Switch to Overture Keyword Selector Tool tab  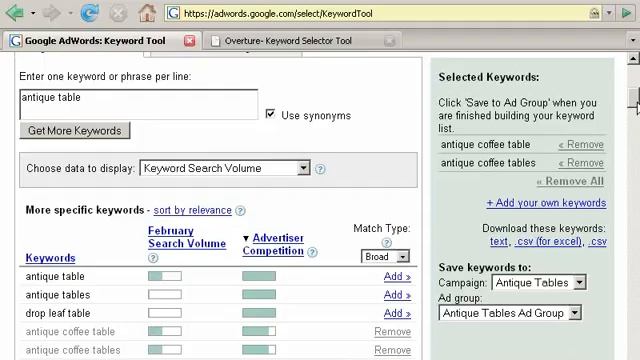[x=288, y=41]
